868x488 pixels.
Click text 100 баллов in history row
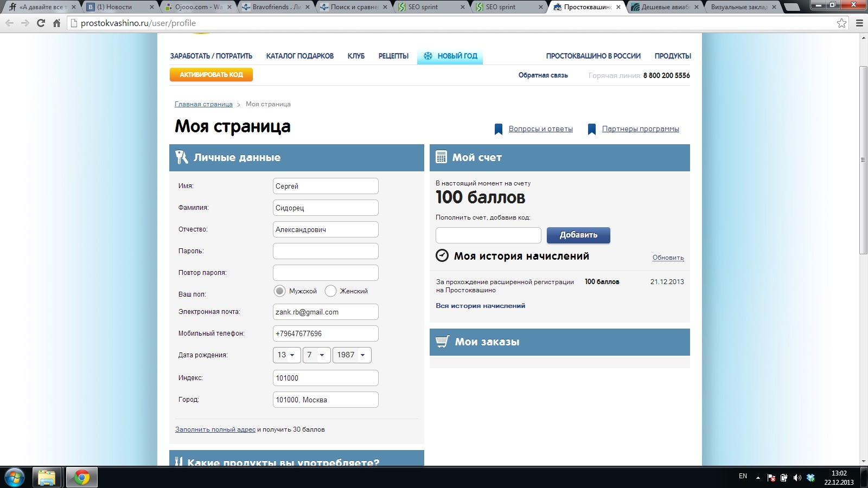coord(602,282)
